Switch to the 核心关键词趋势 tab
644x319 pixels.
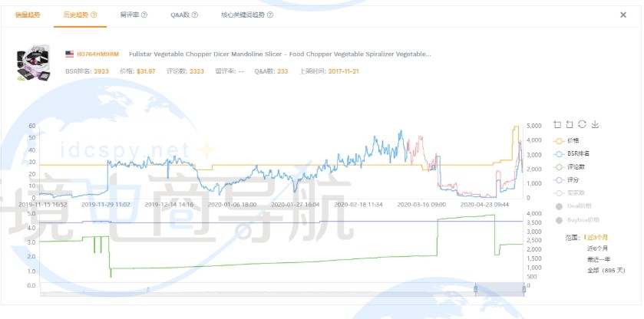[240, 15]
